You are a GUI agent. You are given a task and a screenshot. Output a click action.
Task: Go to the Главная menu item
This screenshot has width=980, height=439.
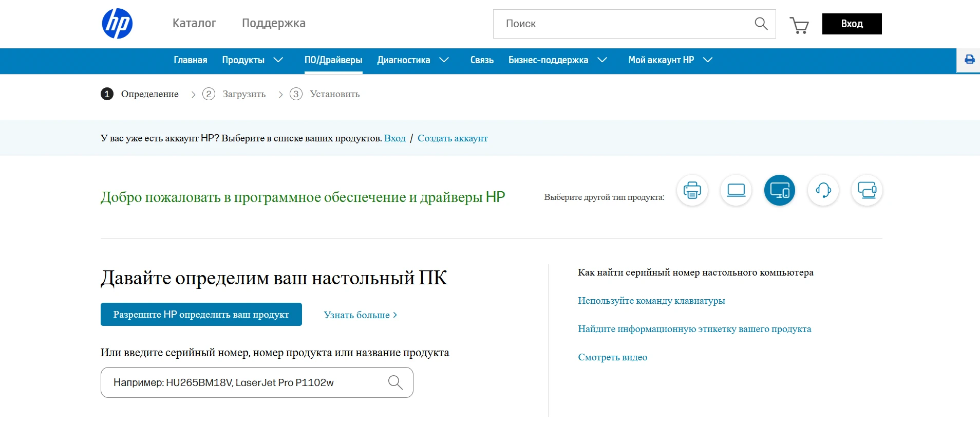point(190,60)
